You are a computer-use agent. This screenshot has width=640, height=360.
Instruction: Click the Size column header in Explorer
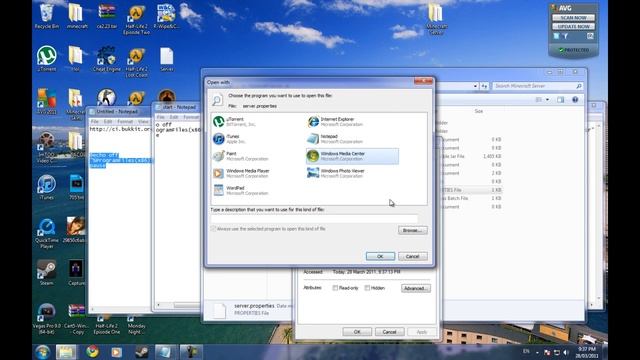(479, 111)
